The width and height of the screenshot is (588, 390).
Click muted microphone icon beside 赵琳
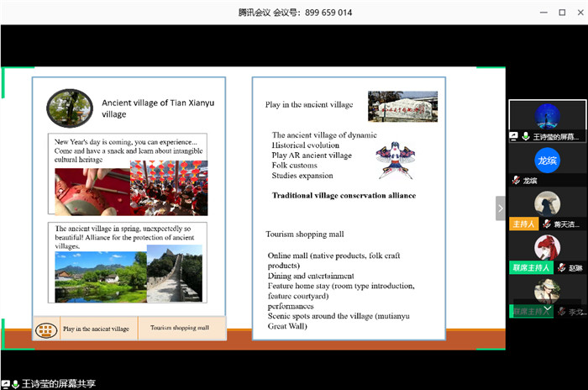pyautogui.click(x=560, y=269)
